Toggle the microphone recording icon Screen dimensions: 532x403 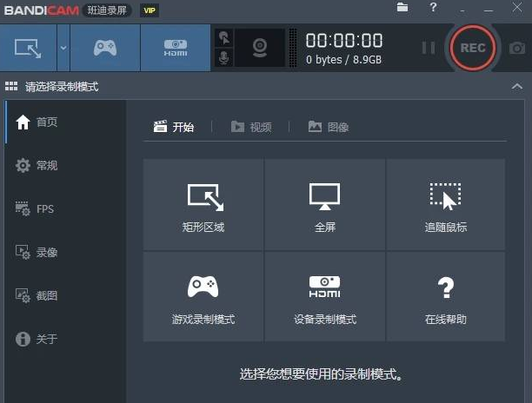click(x=224, y=58)
